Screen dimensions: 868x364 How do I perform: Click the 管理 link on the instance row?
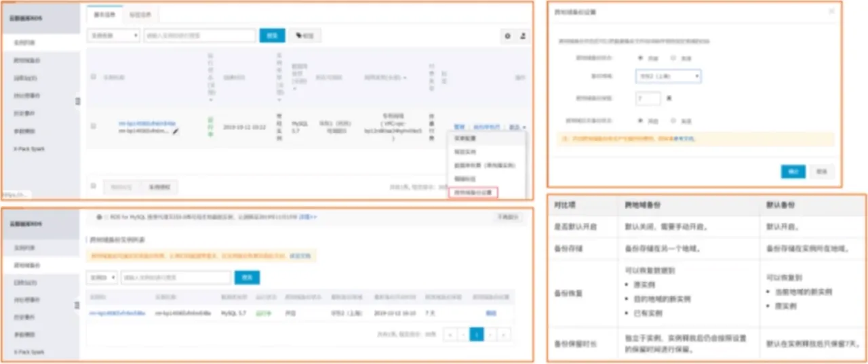click(x=460, y=126)
